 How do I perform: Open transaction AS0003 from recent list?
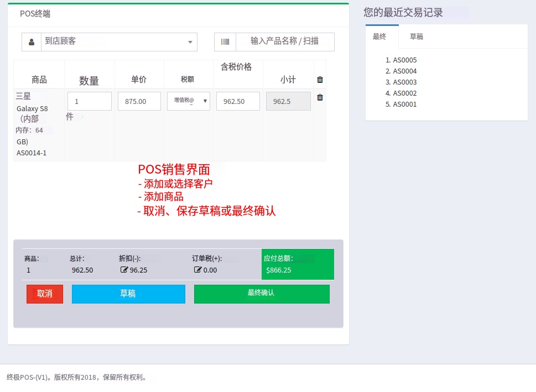[404, 82]
